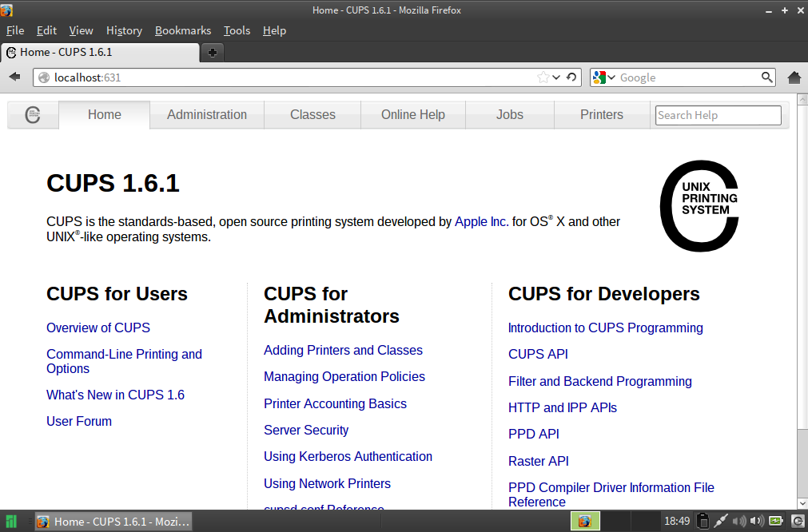808x532 pixels.
Task: Open the network connection tray icon
Action: tap(720, 521)
